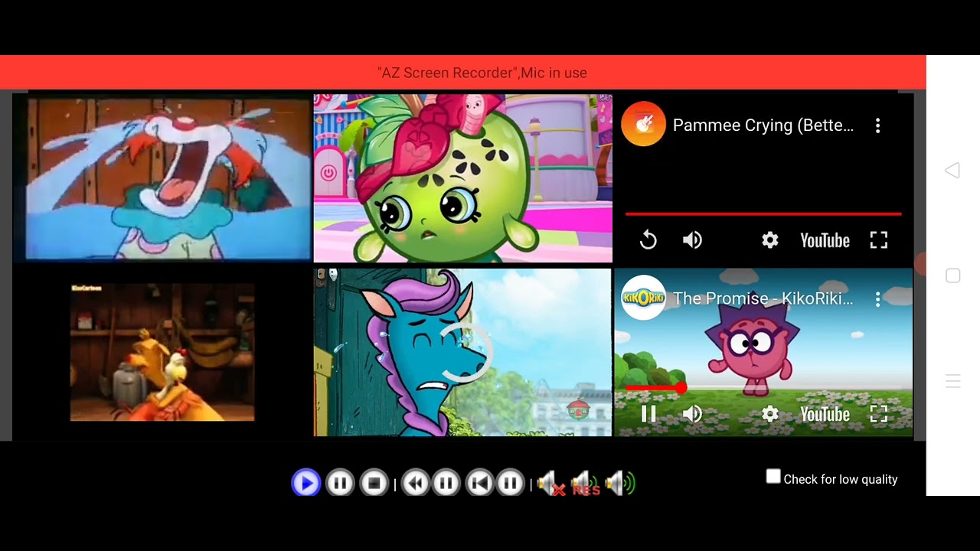980x551 pixels.
Task: Open The Promise on YouTube via logo
Action: 825,414
